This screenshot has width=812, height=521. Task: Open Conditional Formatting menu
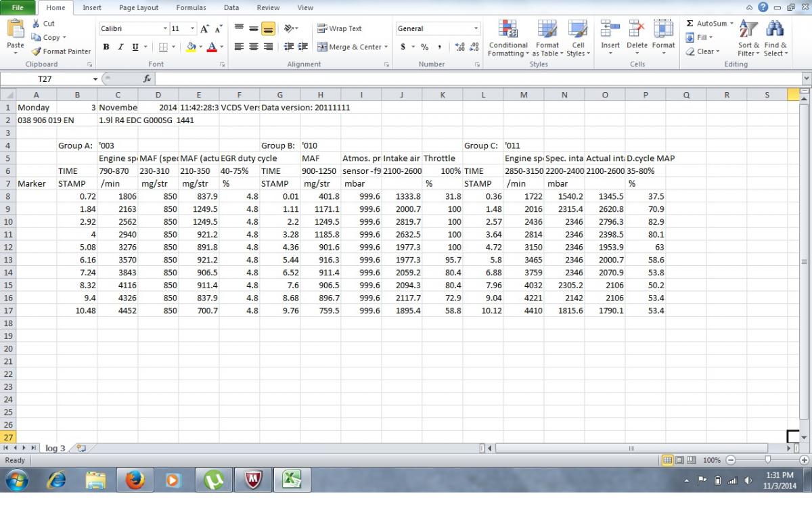pyautogui.click(x=508, y=39)
